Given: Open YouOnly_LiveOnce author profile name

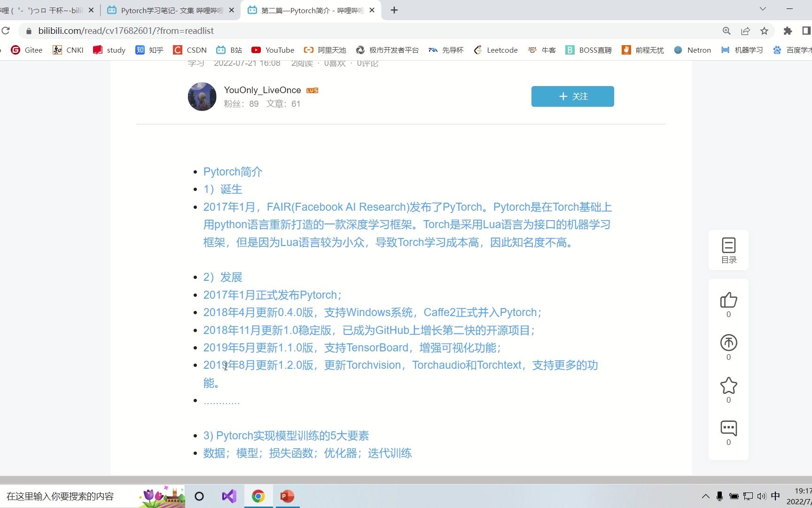Looking at the screenshot, I should coord(262,90).
